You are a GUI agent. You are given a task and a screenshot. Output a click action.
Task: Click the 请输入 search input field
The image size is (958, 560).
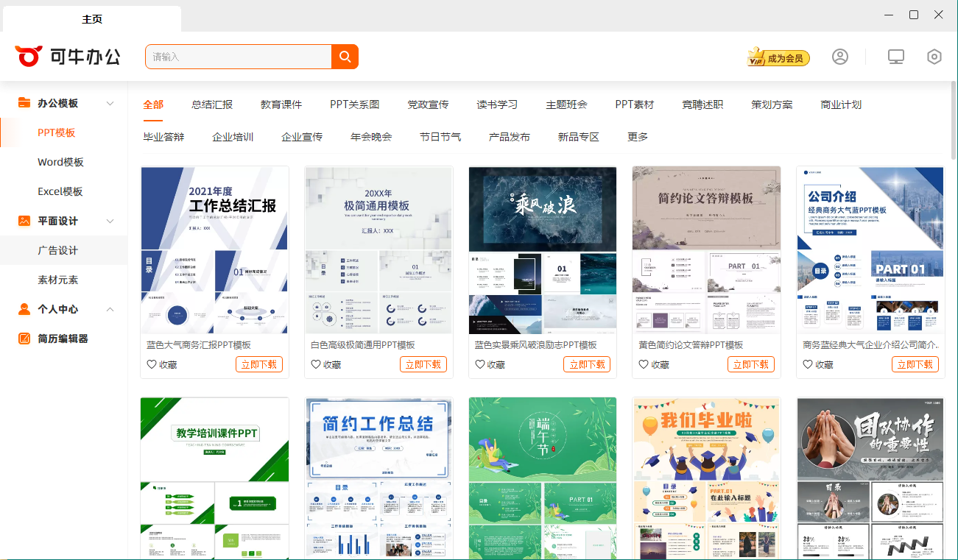[238, 57]
